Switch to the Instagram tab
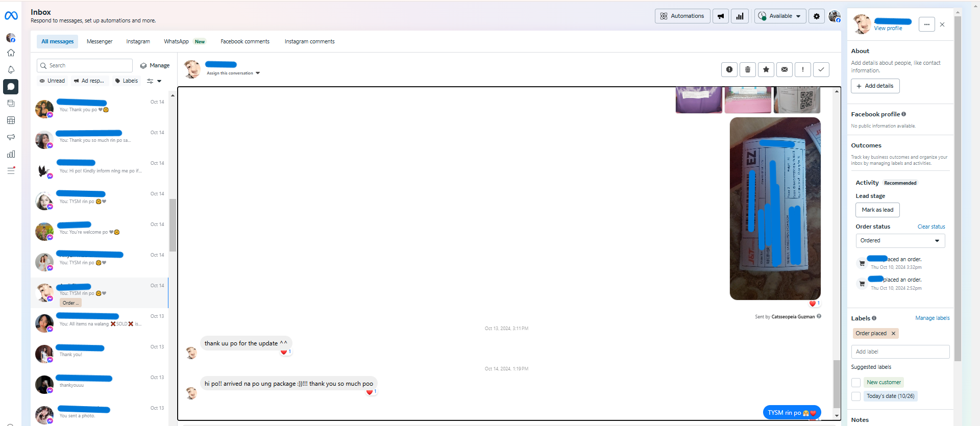Screen dimensions: 980x426 point(138,42)
